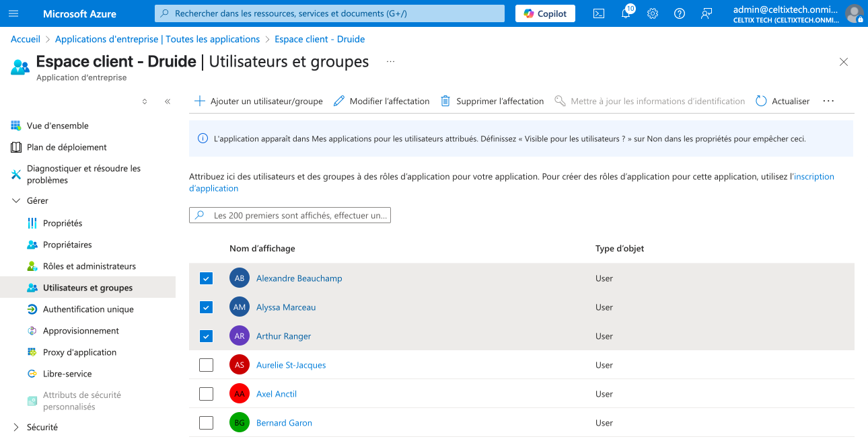Open the Cloud Shell terminal icon

click(x=598, y=13)
